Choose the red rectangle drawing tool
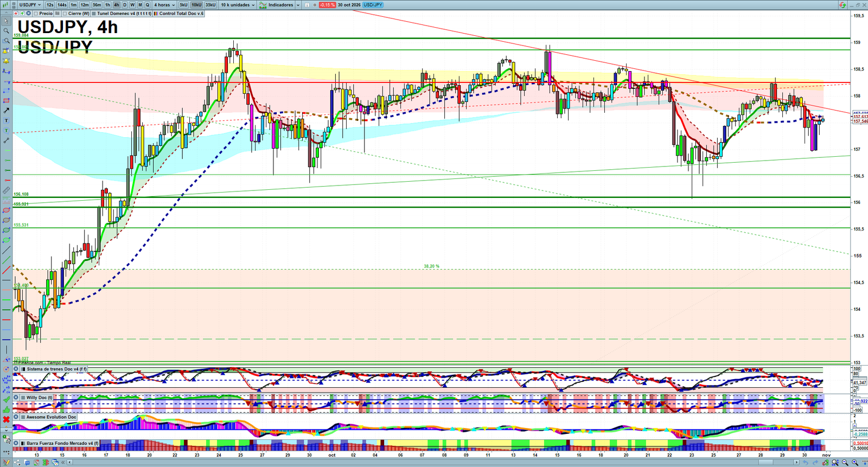This screenshot has height=467, width=868. pyautogui.click(x=6, y=100)
